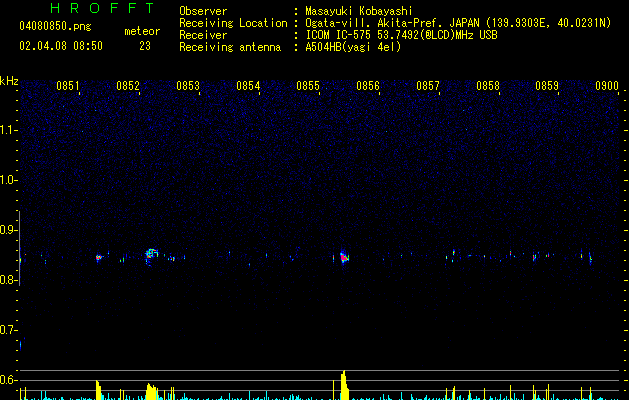Click the ICOM IC-575 53.7492 MHz receiver text
Viewport: 629px width, 400px height.
[401, 35]
